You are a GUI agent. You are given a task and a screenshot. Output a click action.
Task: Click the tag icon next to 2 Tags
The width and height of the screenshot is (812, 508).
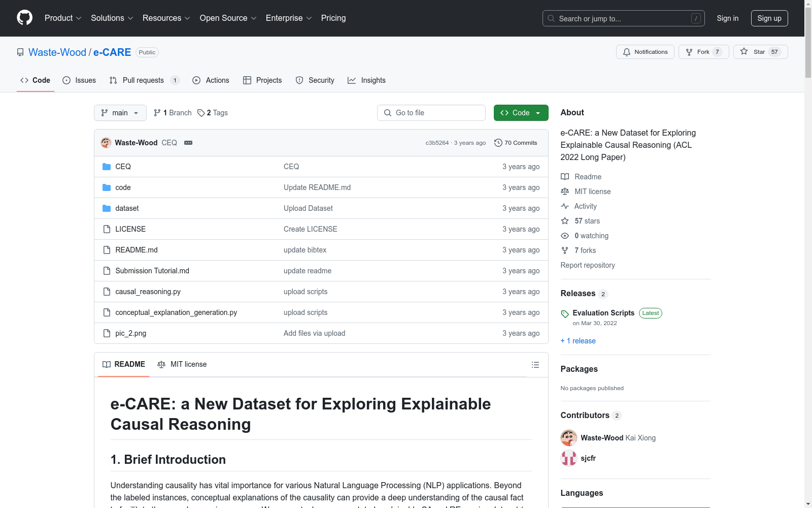201,113
